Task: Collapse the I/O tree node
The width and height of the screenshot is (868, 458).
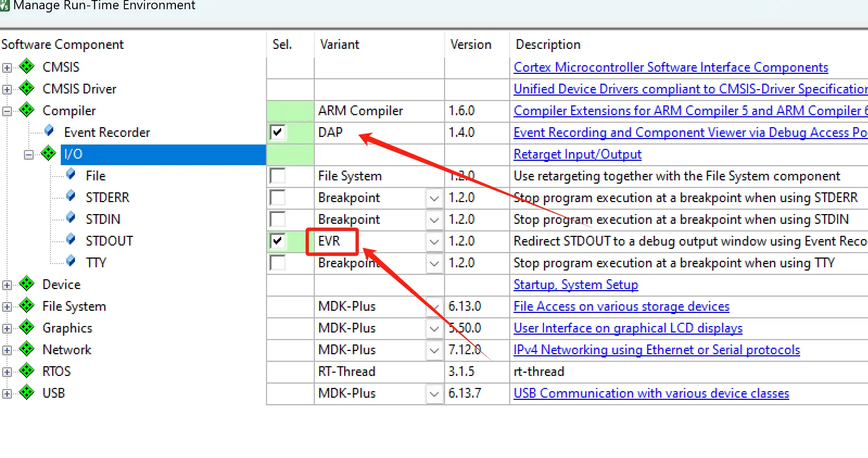Action: pyautogui.click(x=28, y=155)
